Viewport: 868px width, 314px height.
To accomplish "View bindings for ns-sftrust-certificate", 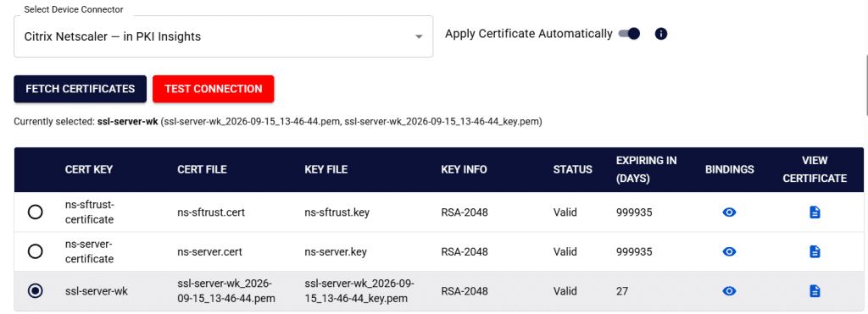I will 729,212.
